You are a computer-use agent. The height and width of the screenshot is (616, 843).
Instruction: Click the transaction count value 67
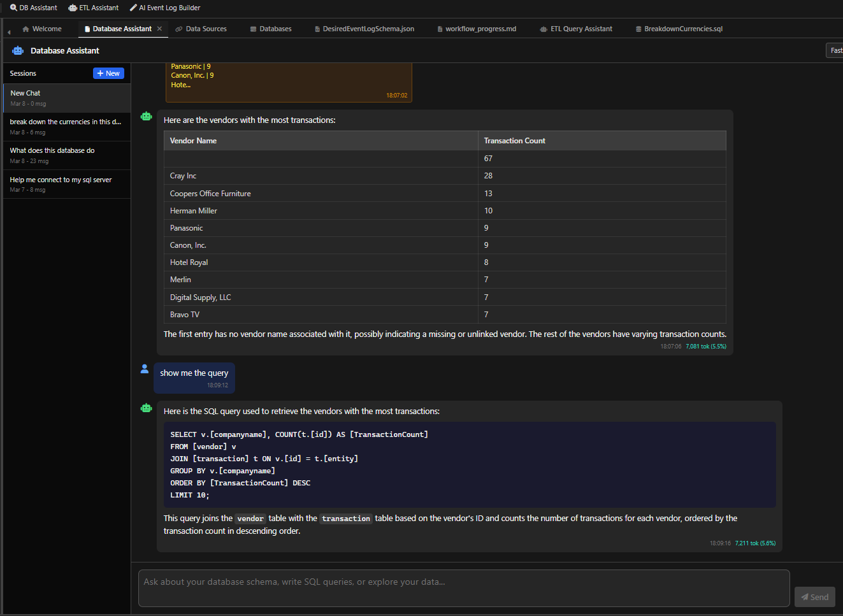click(x=488, y=159)
